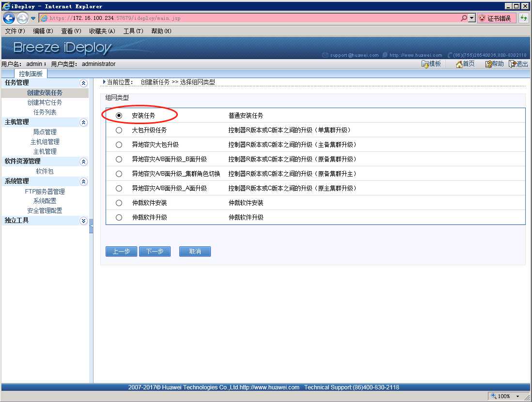532x402 pixels.
Task: Click the refresh icon beside address bar
Action: coord(524,18)
